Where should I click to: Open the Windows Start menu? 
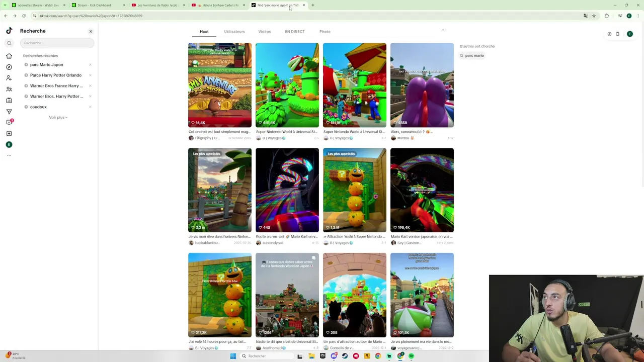233,356
